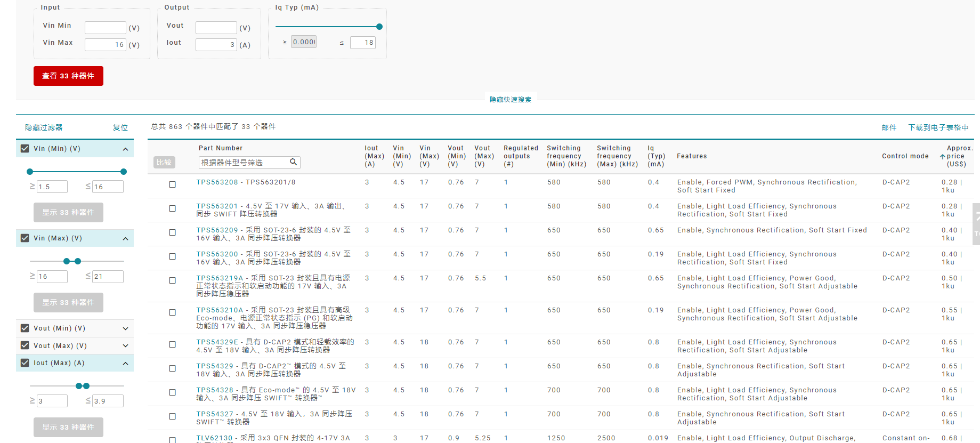
Task: Click the Vin (Min) slider right handle
Action: tap(124, 172)
